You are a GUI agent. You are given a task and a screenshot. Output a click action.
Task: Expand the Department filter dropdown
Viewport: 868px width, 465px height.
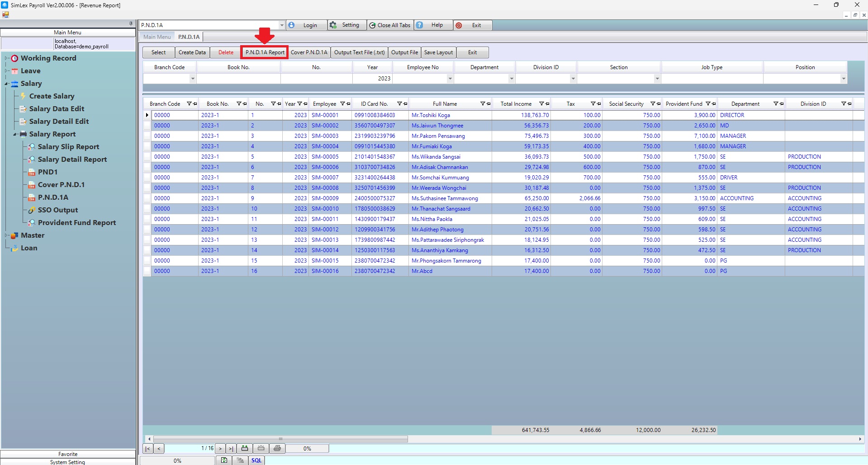coord(512,79)
